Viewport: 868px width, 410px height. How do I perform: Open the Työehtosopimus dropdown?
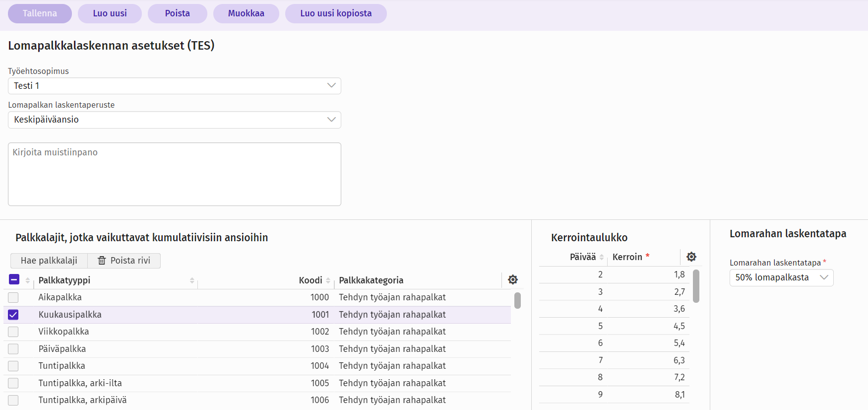[x=175, y=86]
